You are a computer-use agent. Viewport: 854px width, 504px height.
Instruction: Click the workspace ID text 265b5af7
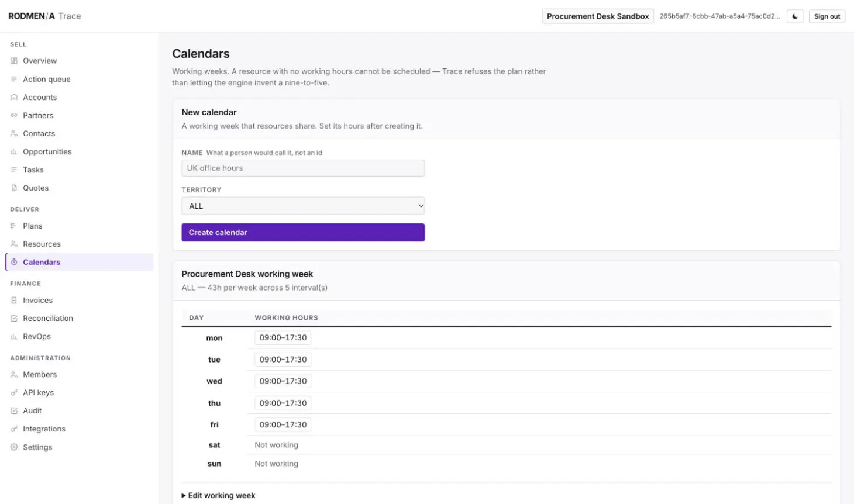tap(719, 16)
